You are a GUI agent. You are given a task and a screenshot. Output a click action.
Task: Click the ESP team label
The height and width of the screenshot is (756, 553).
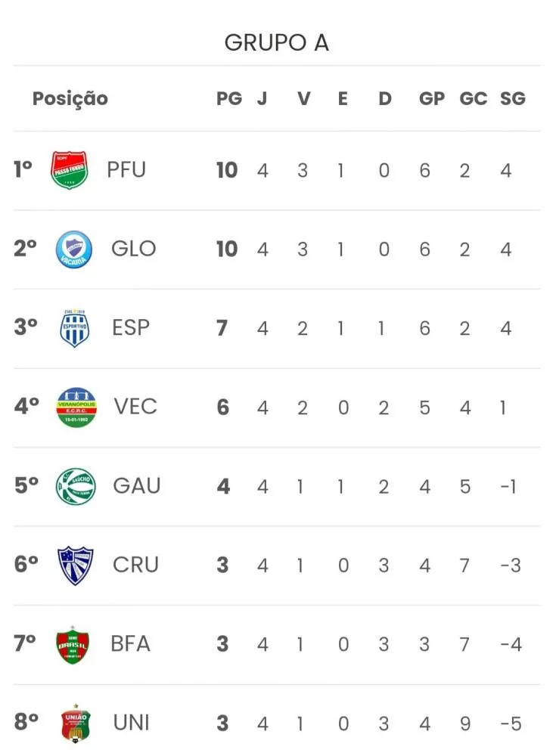(x=131, y=328)
